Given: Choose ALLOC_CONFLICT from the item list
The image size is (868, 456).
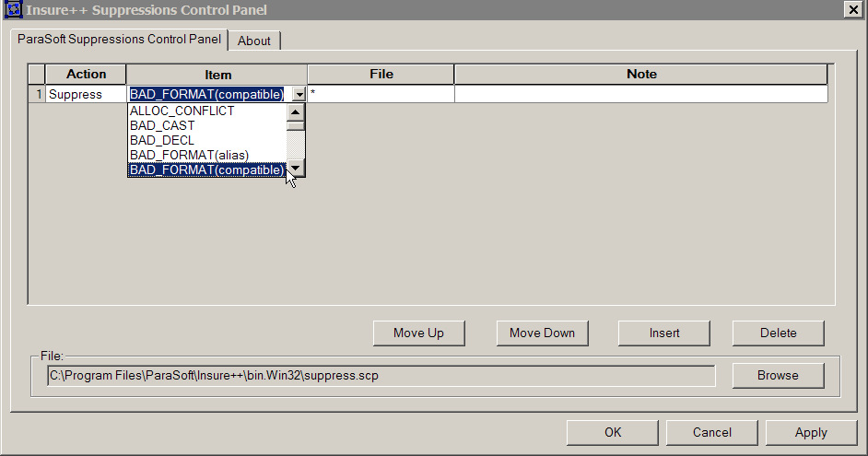Looking at the screenshot, I should pos(207,111).
